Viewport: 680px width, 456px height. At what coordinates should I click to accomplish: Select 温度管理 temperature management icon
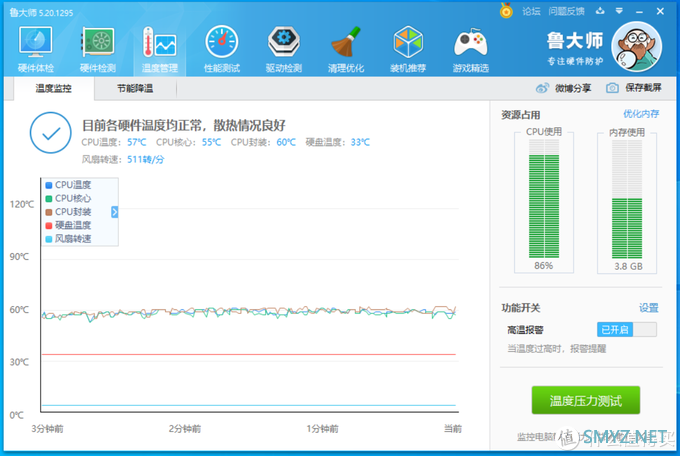point(160,49)
